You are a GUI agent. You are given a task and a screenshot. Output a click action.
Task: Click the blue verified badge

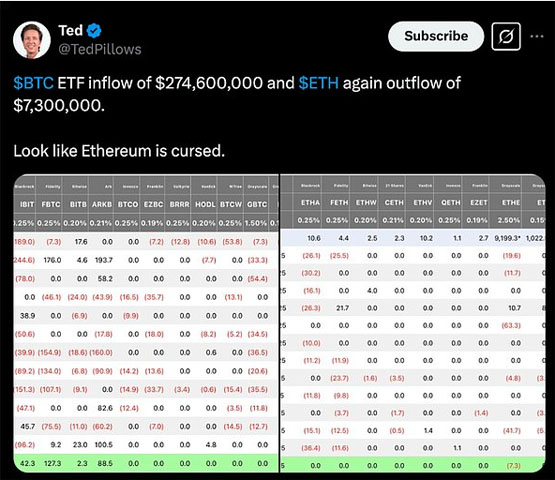94,31
